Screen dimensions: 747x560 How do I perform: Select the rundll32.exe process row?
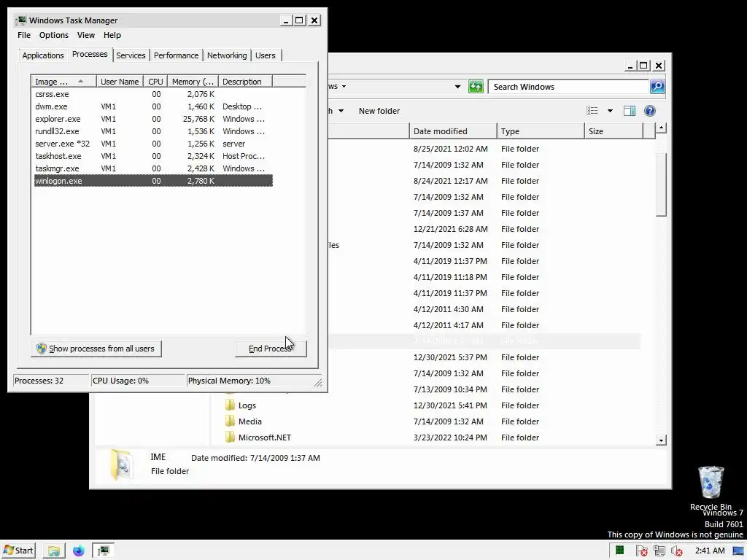click(x=153, y=131)
